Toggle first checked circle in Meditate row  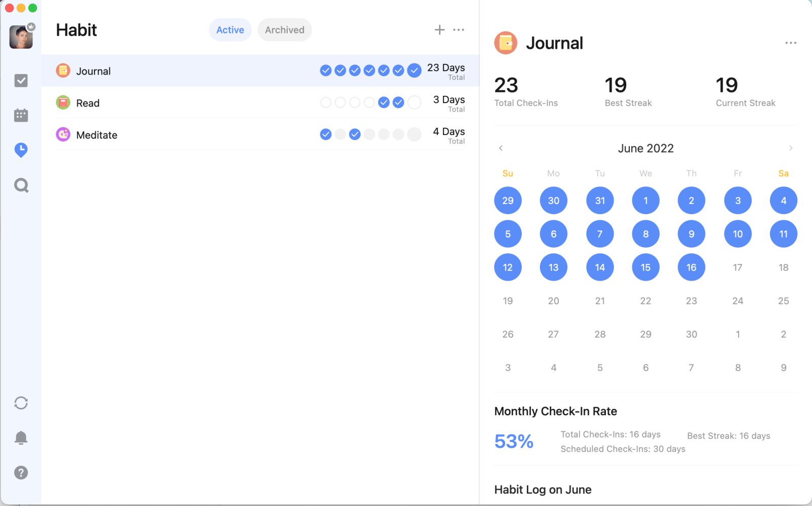[326, 134]
